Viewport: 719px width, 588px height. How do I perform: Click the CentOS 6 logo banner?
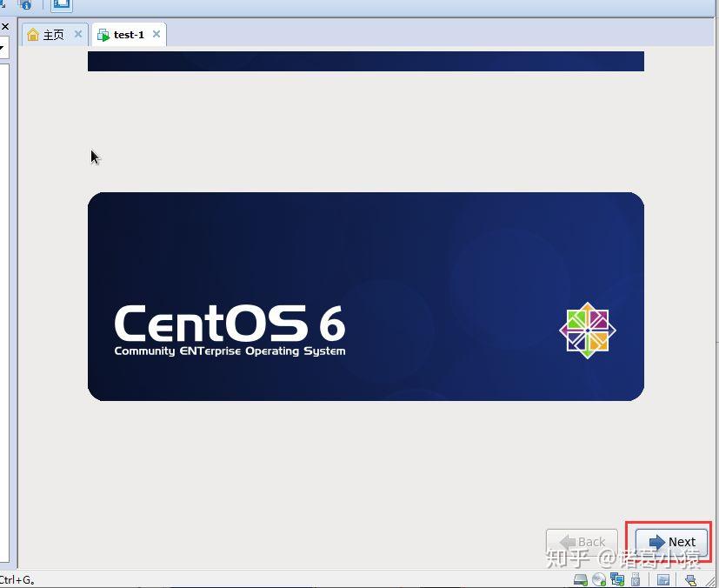click(365, 296)
